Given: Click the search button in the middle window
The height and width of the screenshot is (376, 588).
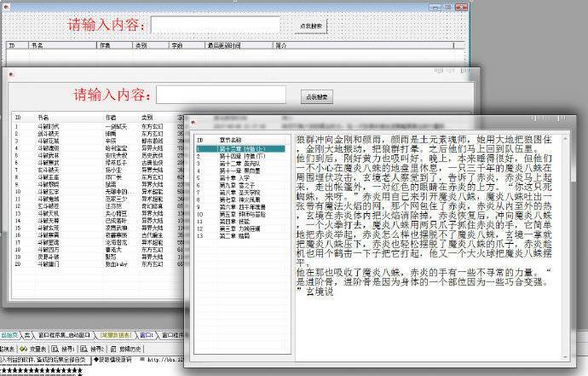Looking at the screenshot, I should (315, 96).
